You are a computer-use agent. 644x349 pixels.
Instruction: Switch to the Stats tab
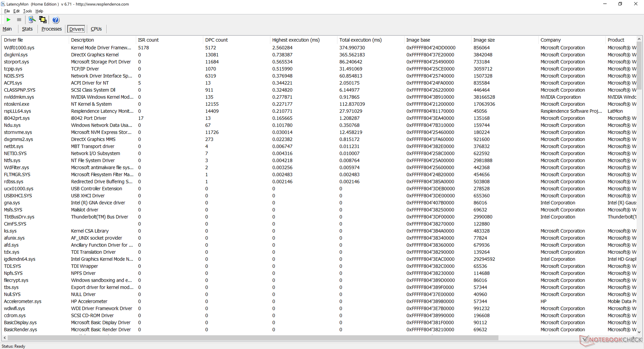tap(27, 29)
